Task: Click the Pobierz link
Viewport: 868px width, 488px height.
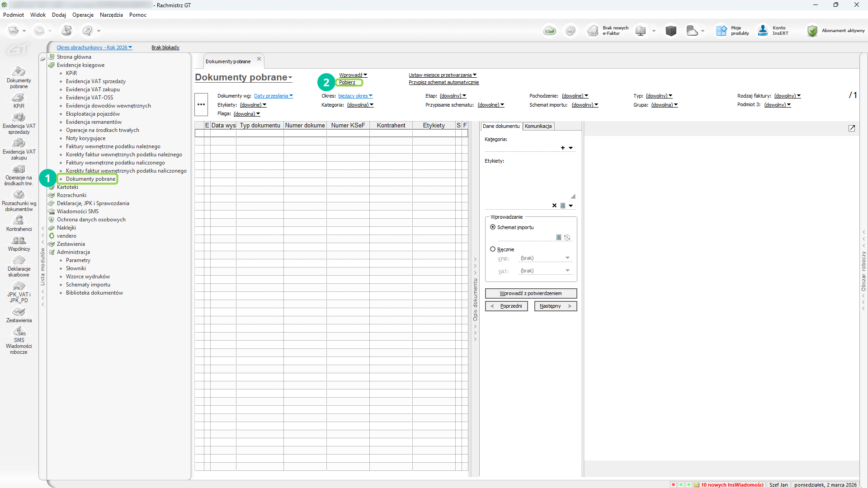Action: (347, 82)
